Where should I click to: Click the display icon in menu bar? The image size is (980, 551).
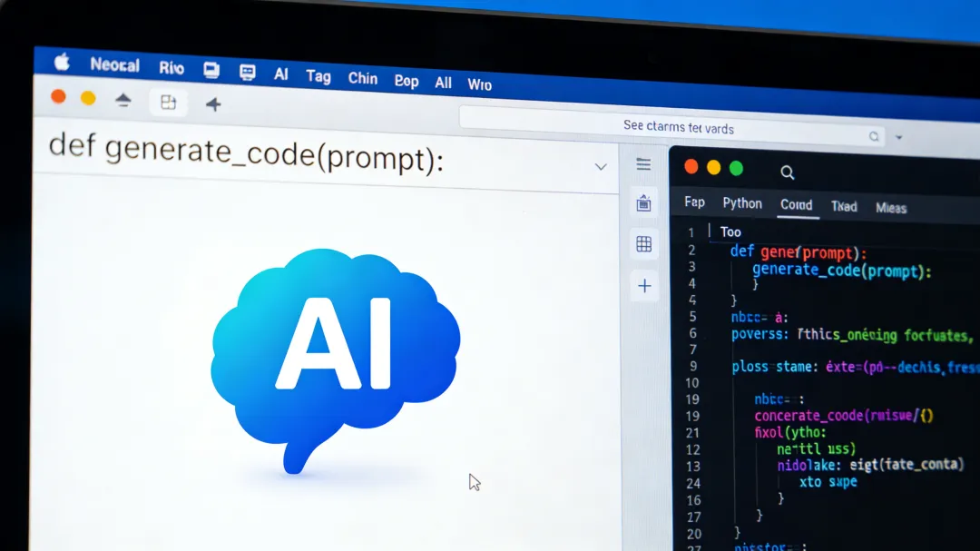(x=211, y=70)
